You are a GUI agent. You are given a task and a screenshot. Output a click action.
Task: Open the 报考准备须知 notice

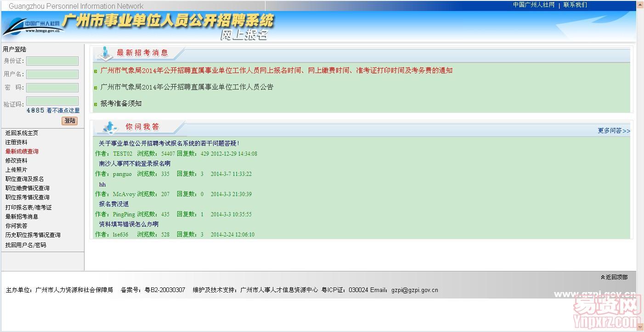(121, 104)
